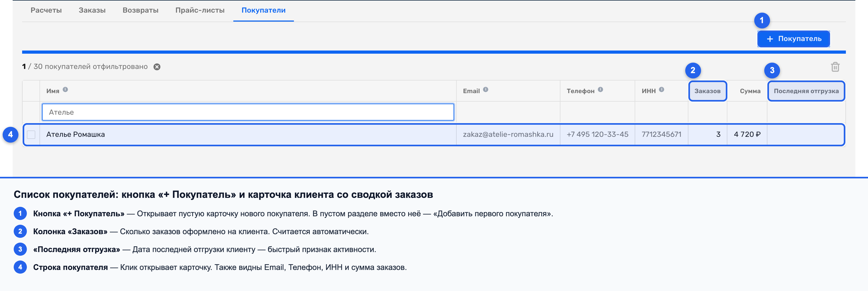
Task: Sort by the Заказов column header
Action: tap(707, 91)
